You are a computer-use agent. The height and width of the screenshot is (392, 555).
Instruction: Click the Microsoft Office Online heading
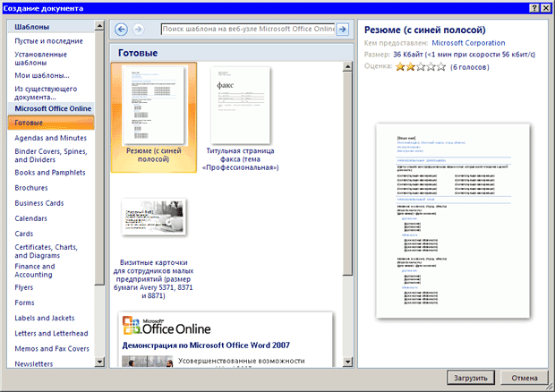coord(53,108)
